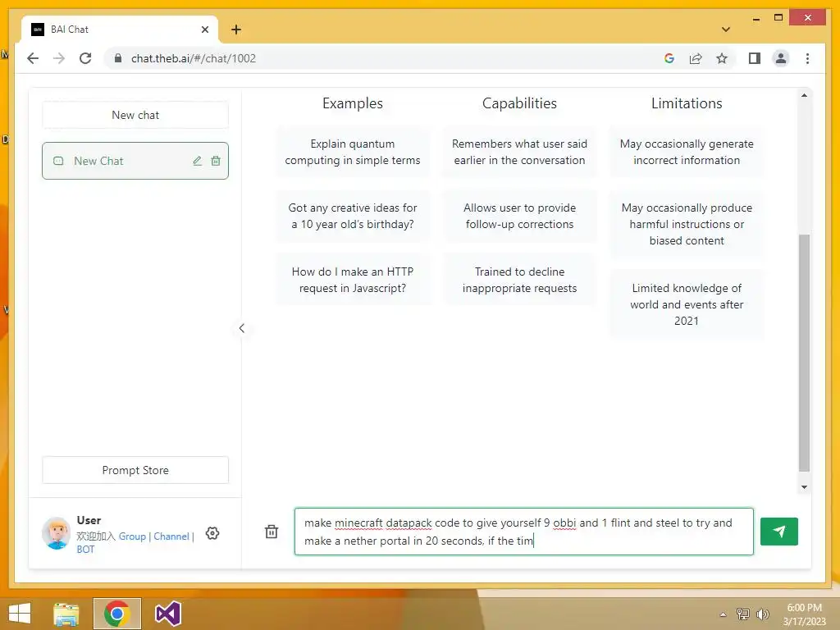The width and height of the screenshot is (840, 630).
Task: Delete the New Chat entry via its trash icon
Action: tap(216, 161)
